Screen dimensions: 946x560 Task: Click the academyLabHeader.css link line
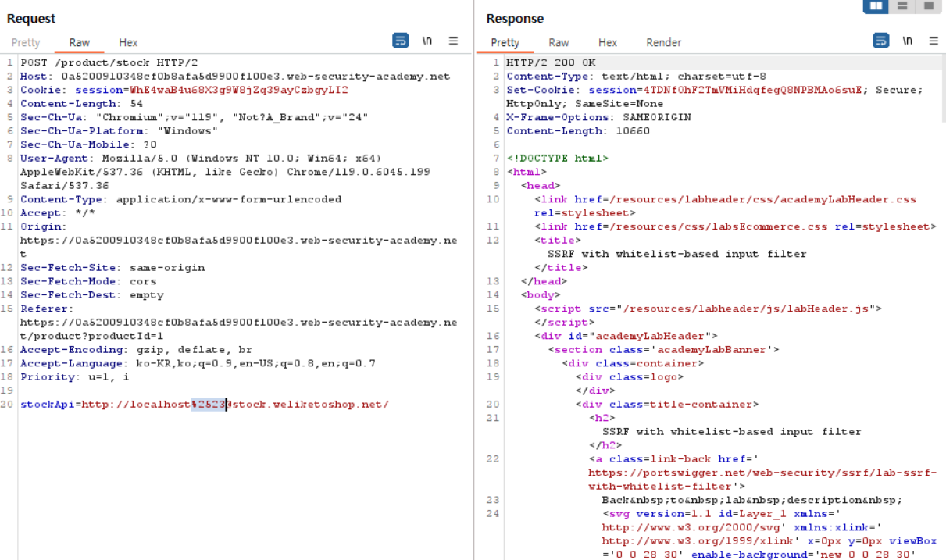725,206
